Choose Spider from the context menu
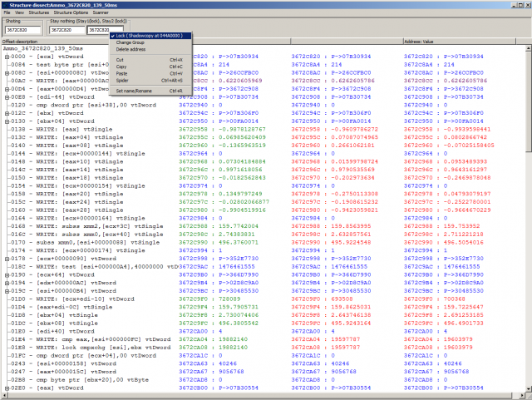This screenshot has width=532, height=400. (x=122, y=80)
